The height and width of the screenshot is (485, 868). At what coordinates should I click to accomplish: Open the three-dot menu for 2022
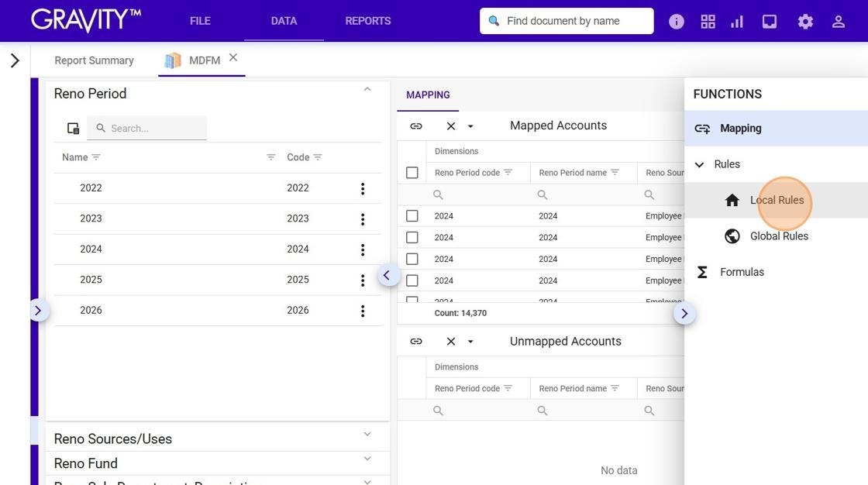(x=363, y=189)
